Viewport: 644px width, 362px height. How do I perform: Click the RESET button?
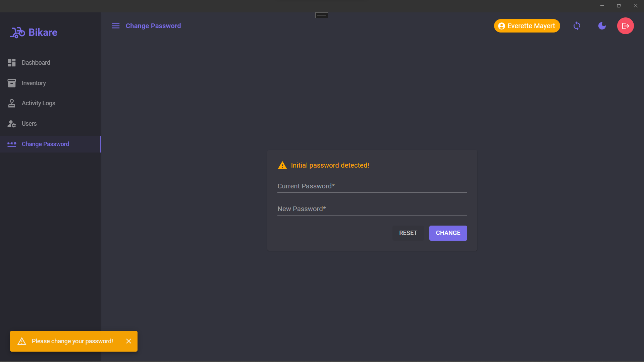point(408,233)
